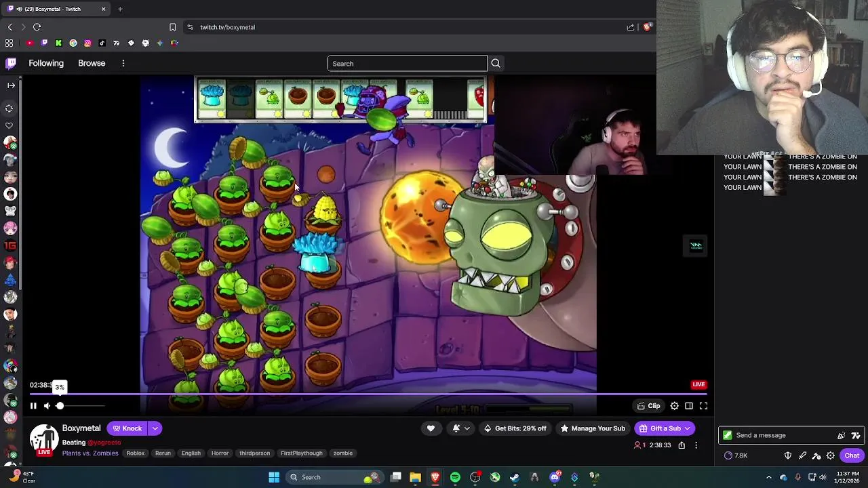Screen dimensions: 868x488
Task: Open the Twitch home logo
Action: click(11, 63)
